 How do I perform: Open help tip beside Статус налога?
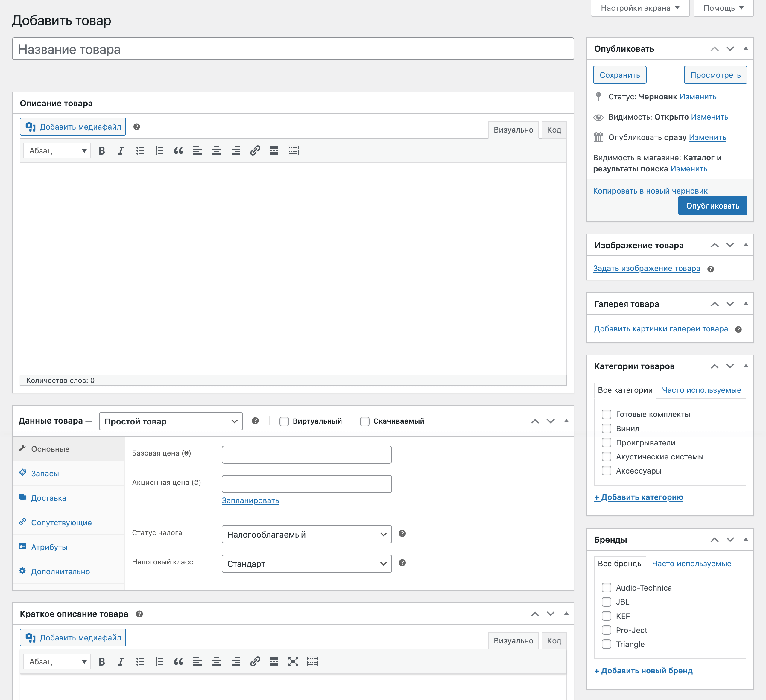coord(402,534)
